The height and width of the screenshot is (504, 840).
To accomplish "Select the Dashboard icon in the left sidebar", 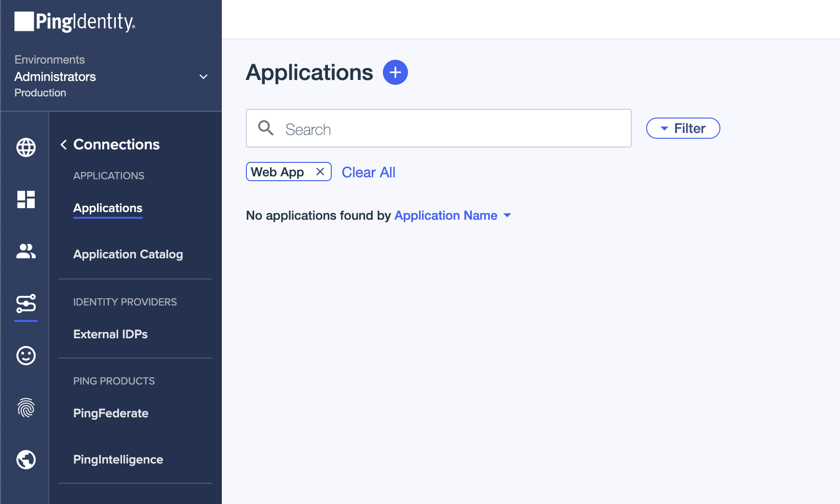I will [x=26, y=199].
